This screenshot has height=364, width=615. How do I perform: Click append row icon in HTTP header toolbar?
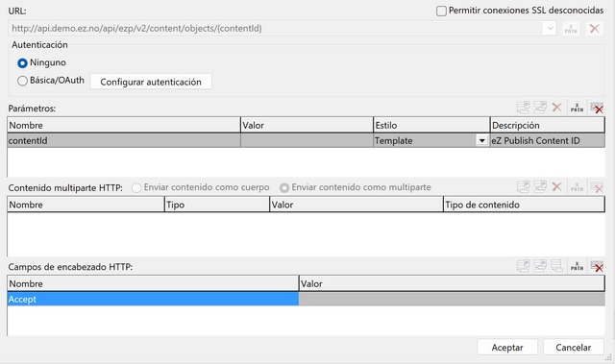[523, 266]
